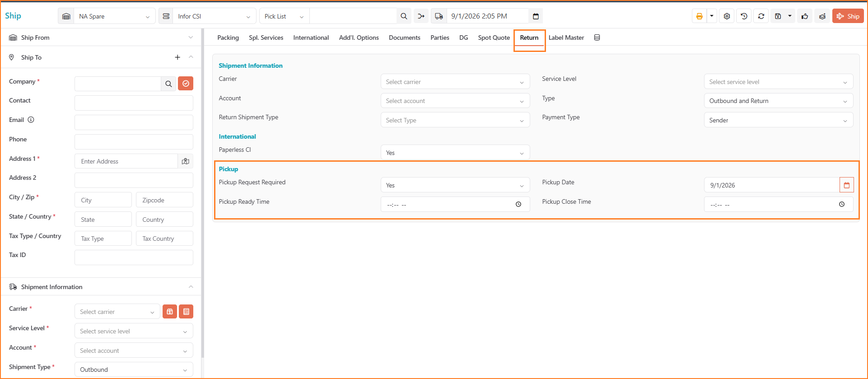Click the stacked layers icon
This screenshot has width=868, height=379.
(x=822, y=16)
